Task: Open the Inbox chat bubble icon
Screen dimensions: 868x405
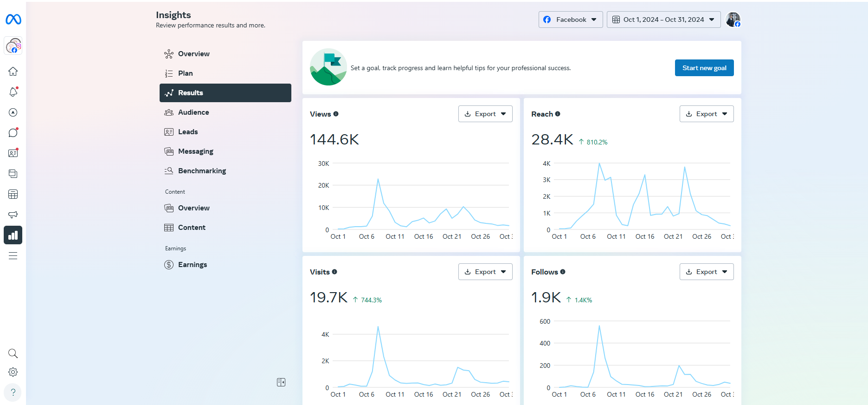Action: [x=13, y=133]
